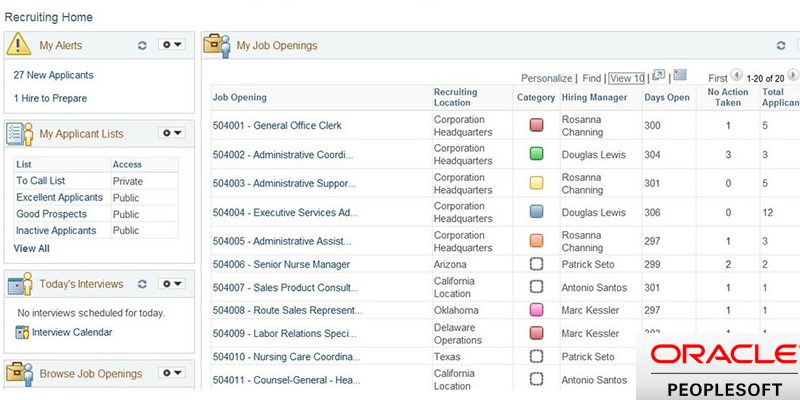Click green category swatch for job 504002

(536, 154)
